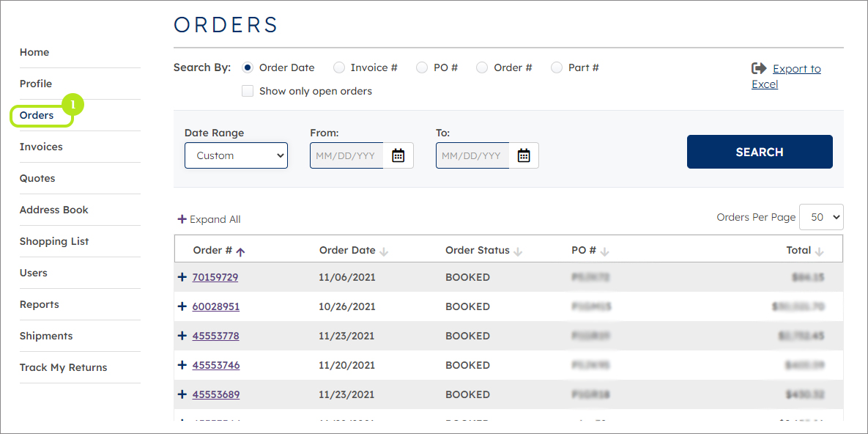This screenshot has height=434, width=868.
Task: Click the Total column header
Action: point(798,250)
